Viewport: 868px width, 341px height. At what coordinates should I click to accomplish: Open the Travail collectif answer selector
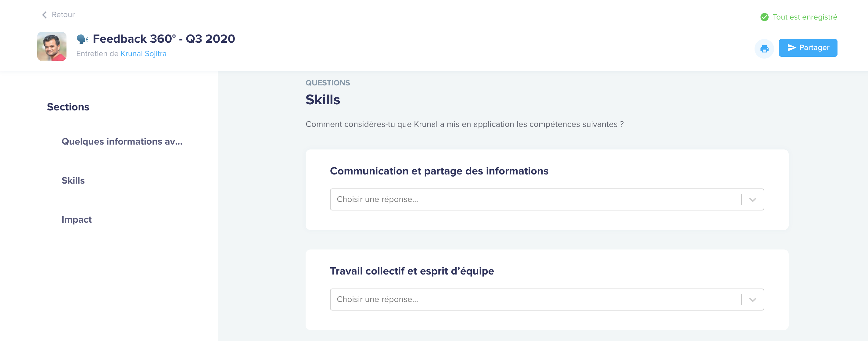(547, 300)
